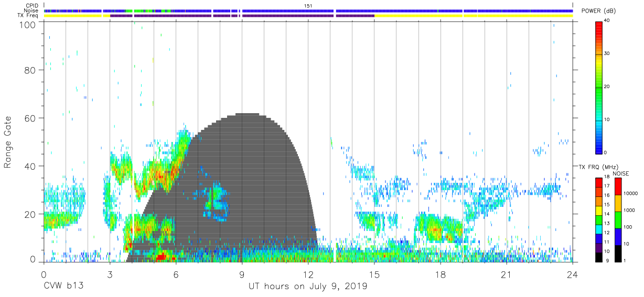Select the 15 tick on the UT hours axis
This screenshot has height=297, width=644.
[x=374, y=274]
